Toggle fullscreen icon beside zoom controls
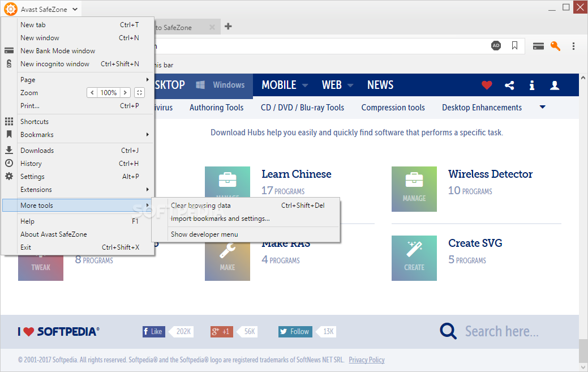 (x=139, y=93)
